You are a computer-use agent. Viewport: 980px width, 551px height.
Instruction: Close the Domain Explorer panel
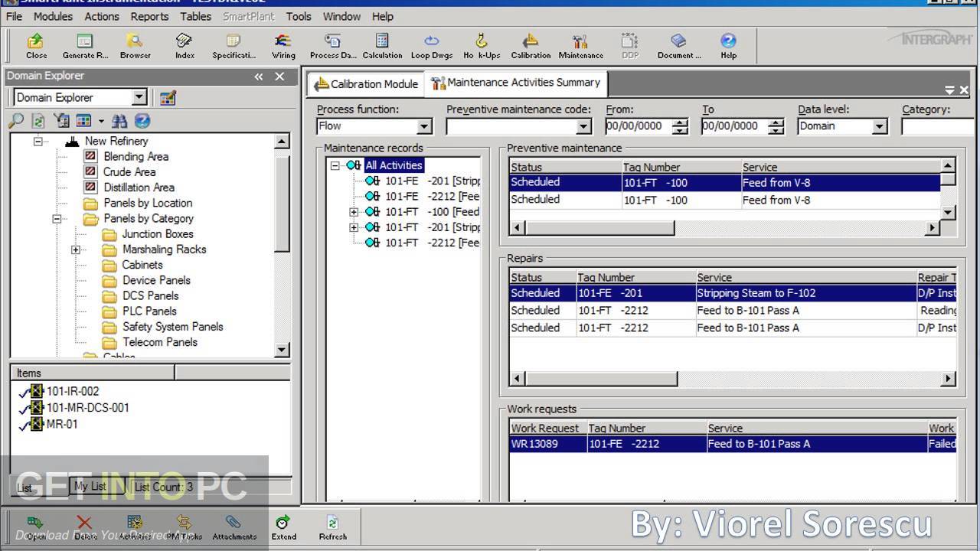279,77
